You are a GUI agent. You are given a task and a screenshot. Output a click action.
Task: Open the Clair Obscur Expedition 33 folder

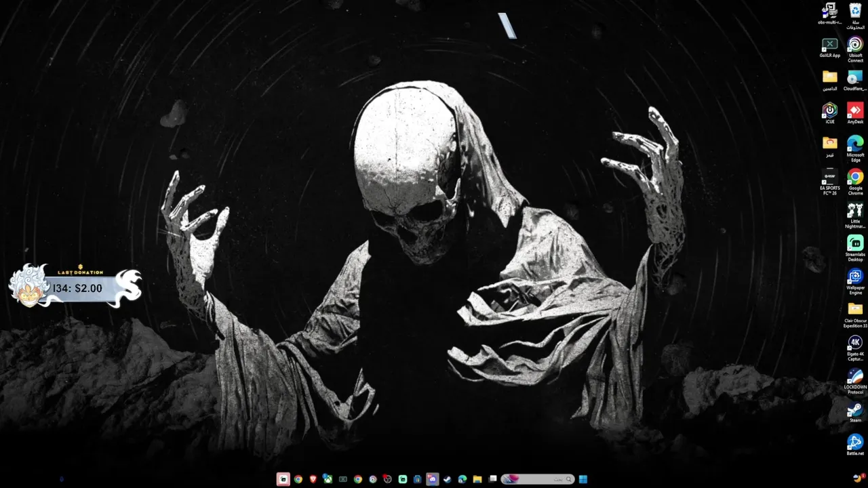[855, 315]
